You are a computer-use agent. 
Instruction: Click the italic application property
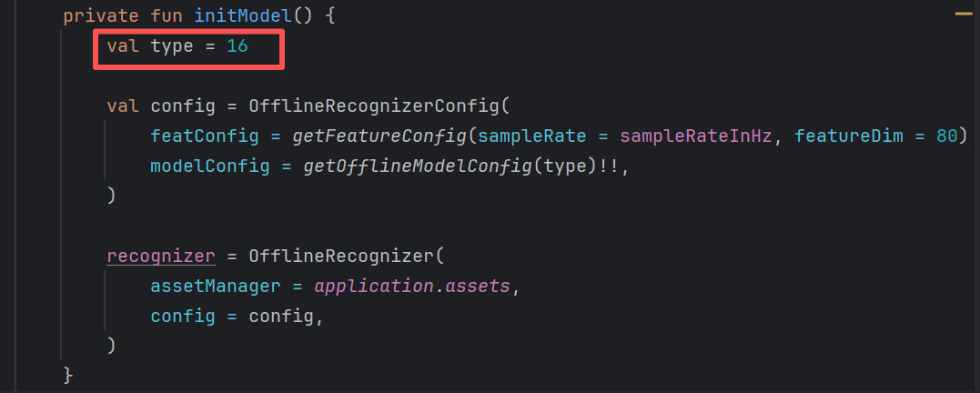click(x=374, y=287)
